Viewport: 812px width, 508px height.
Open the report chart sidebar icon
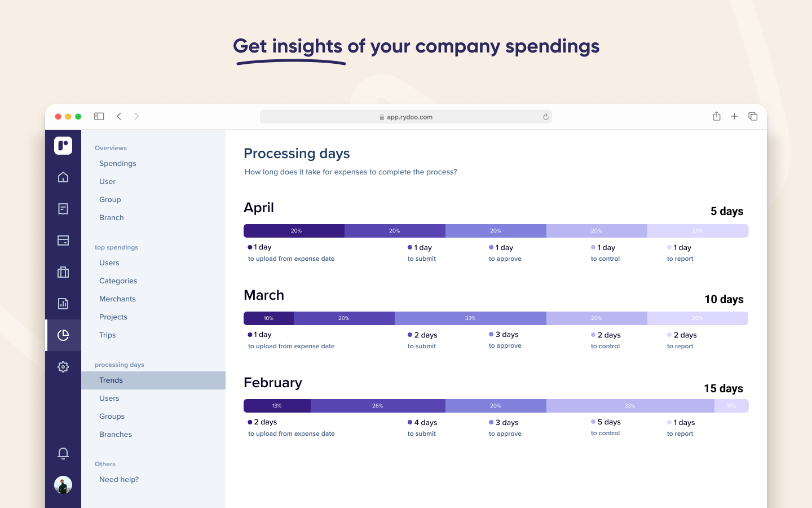coord(63,304)
